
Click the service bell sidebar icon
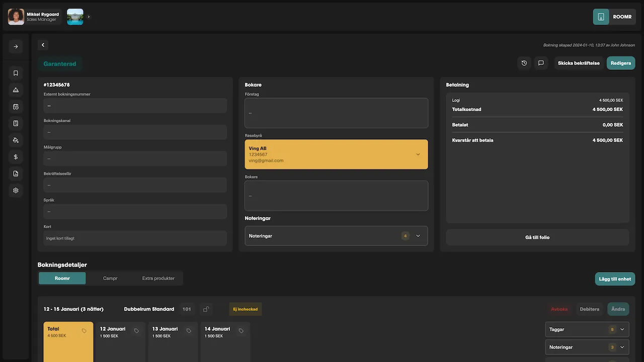[x=16, y=90]
